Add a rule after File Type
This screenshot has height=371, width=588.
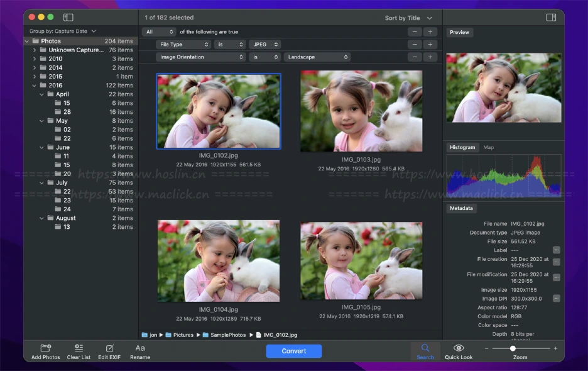[430, 45]
